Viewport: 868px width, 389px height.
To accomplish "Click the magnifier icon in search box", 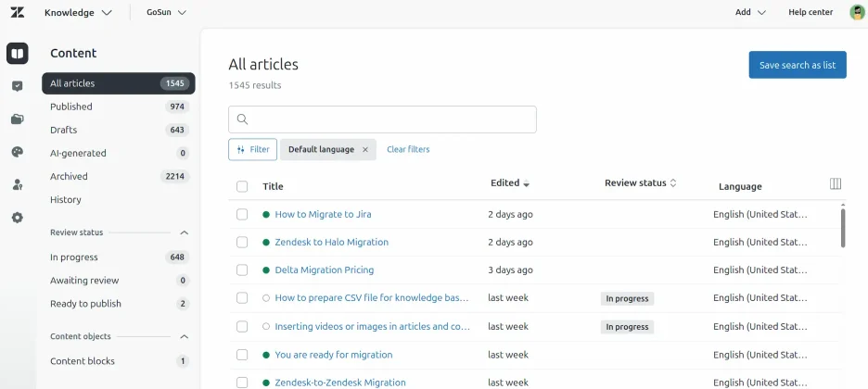I will tap(242, 119).
